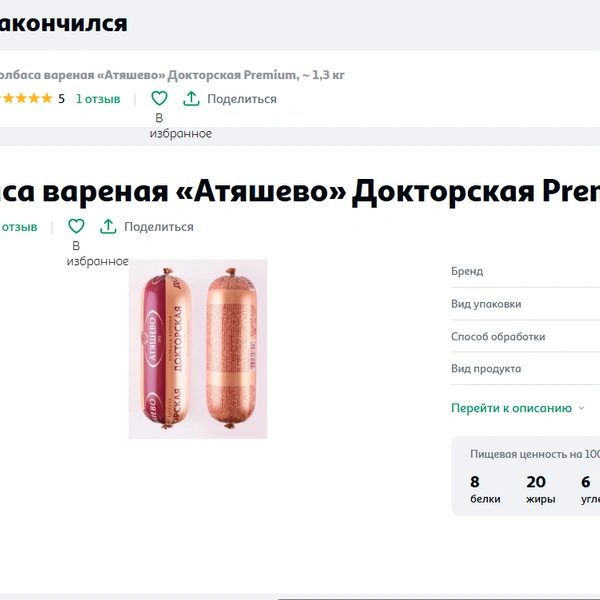The height and width of the screenshot is (600, 600).
Task: Click 'В избранное' label under main title
Action: click(x=97, y=254)
